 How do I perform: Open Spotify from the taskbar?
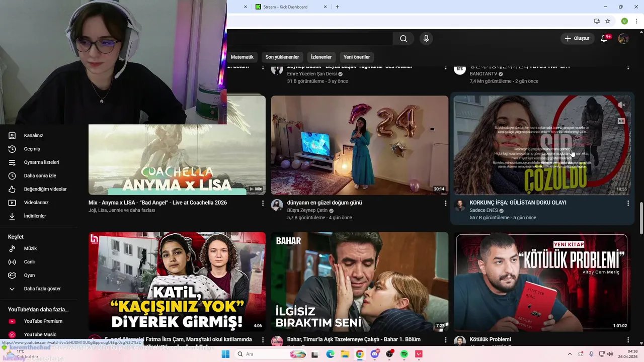point(404,354)
